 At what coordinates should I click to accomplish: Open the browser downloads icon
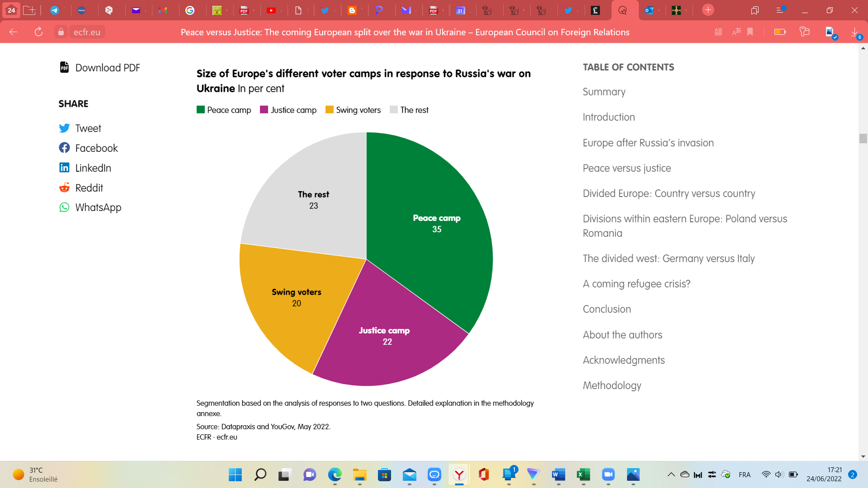point(855,32)
